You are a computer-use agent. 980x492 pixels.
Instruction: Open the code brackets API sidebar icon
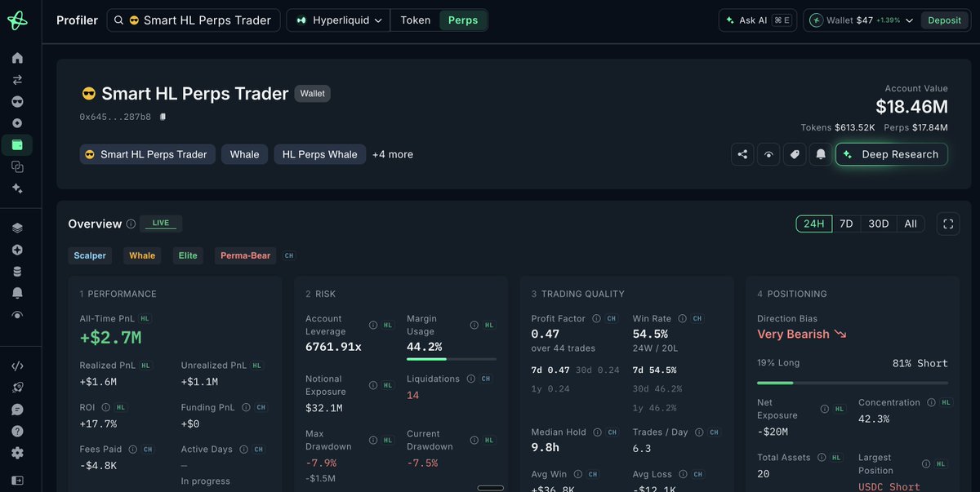(x=17, y=366)
